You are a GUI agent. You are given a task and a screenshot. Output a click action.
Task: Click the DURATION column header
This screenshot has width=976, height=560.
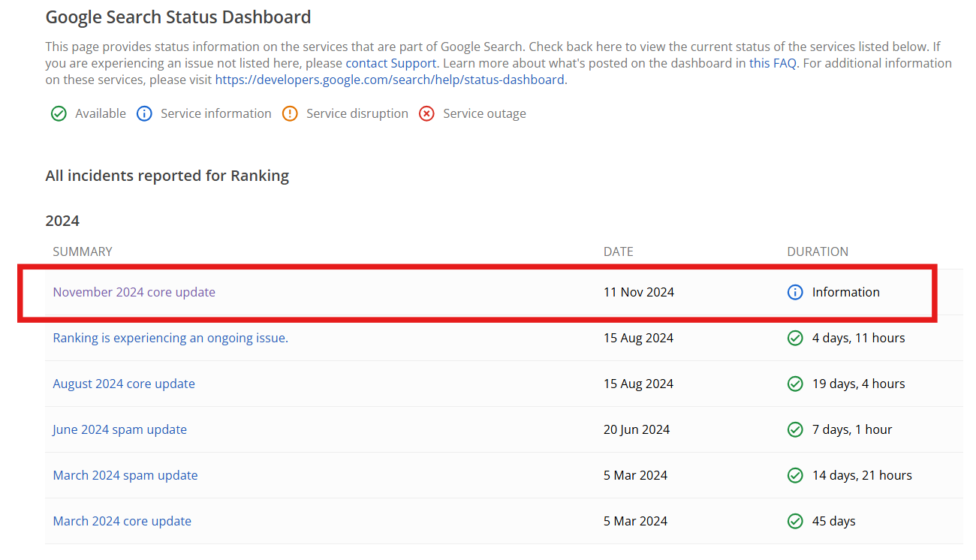point(818,251)
